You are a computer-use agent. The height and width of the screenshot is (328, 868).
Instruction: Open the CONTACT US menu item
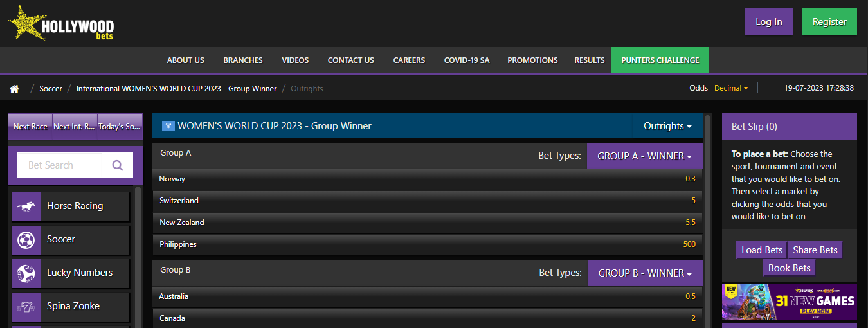pyautogui.click(x=351, y=60)
